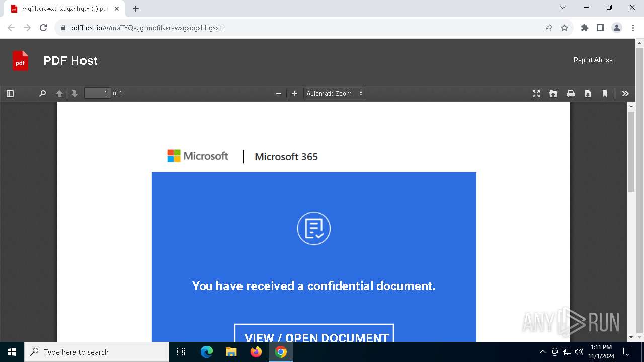
Task: Go back in Chrome
Action: (11, 28)
